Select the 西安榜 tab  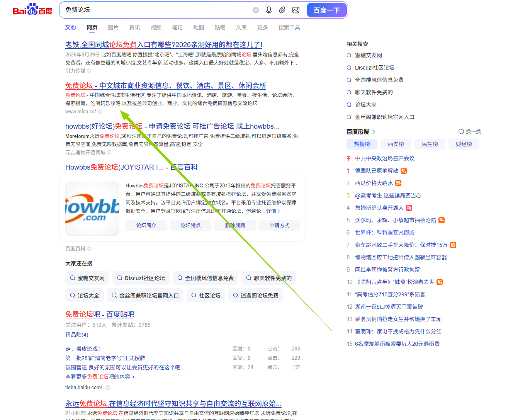pos(396,144)
